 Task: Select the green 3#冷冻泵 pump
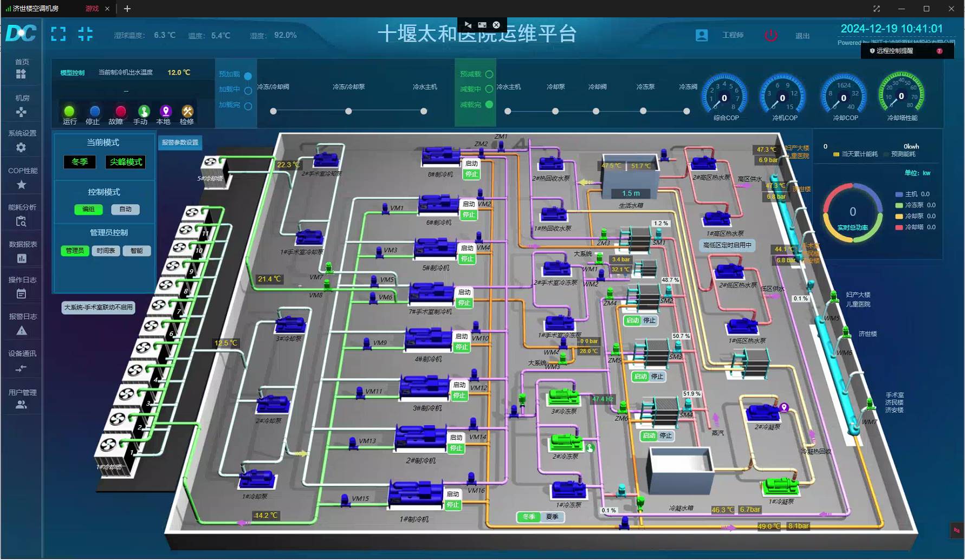tap(564, 397)
